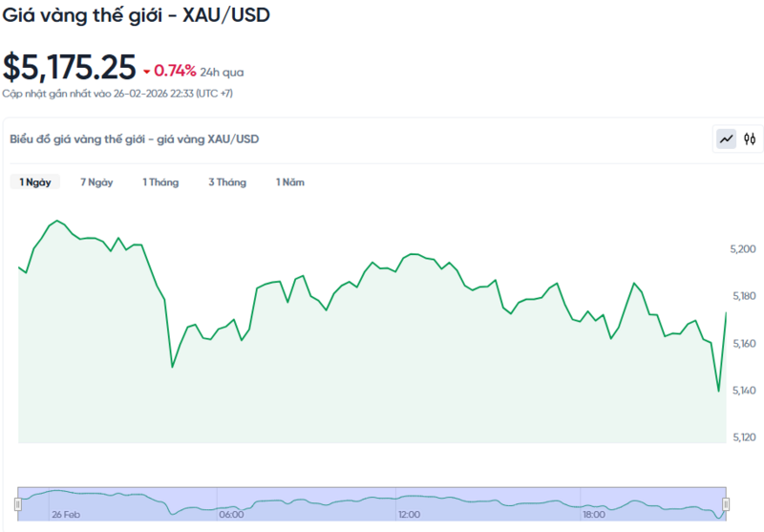Select the 7 Ngày time range
The width and height of the screenshot is (764, 532).
pyautogui.click(x=96, y=182)
